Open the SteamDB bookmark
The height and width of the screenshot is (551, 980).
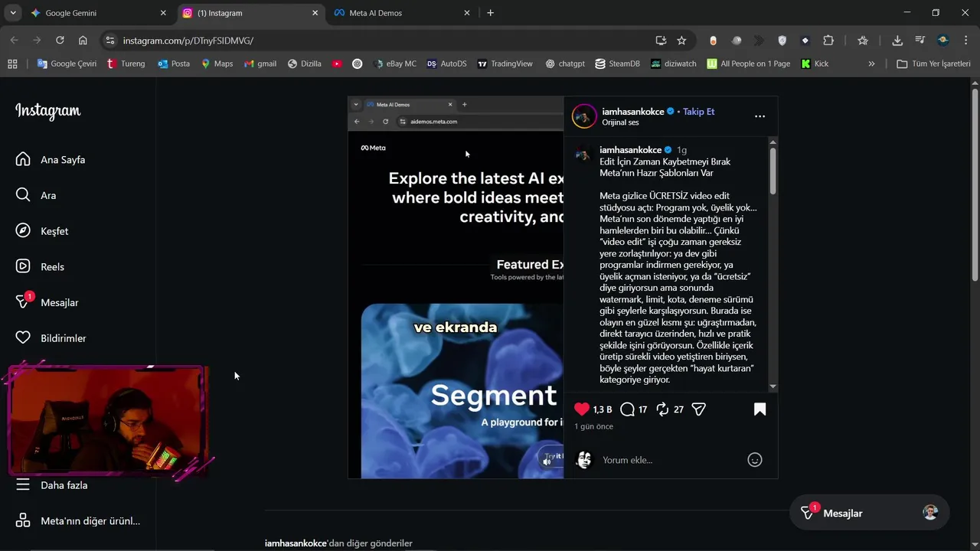click(x=616, y=64)
